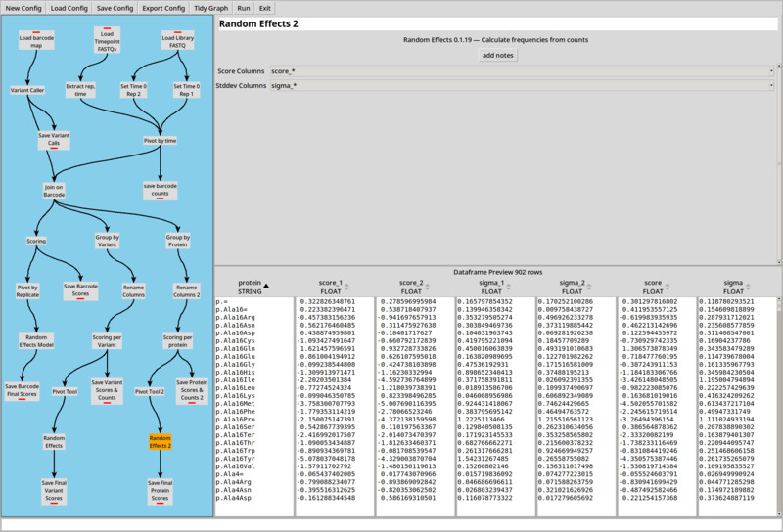
Task: Click the p.Ala16Met protein cell
Action: tap(236, 403)
